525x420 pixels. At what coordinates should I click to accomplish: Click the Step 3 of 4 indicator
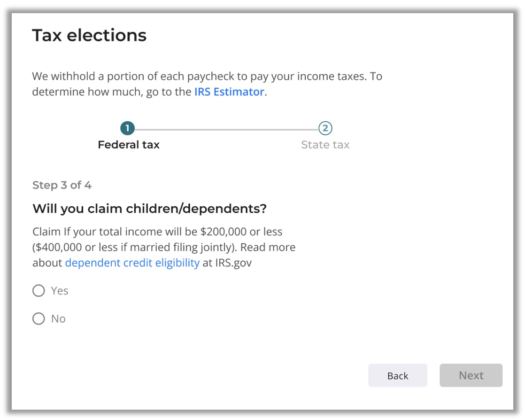coord(62,185)
